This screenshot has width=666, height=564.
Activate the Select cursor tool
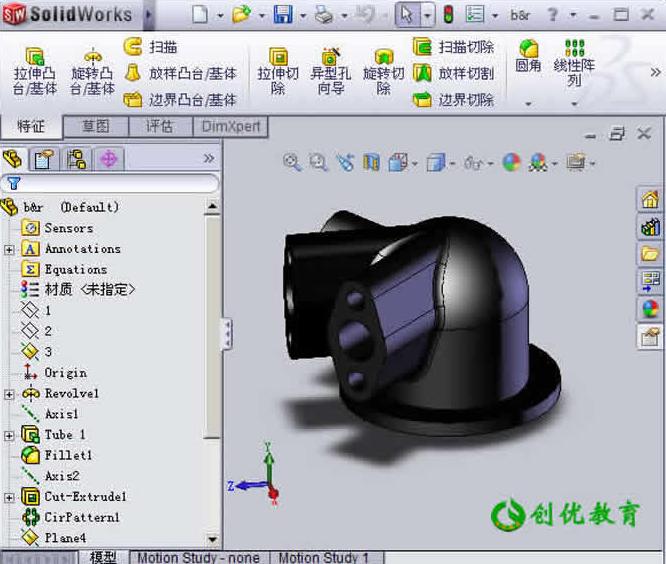click(406, 15)
